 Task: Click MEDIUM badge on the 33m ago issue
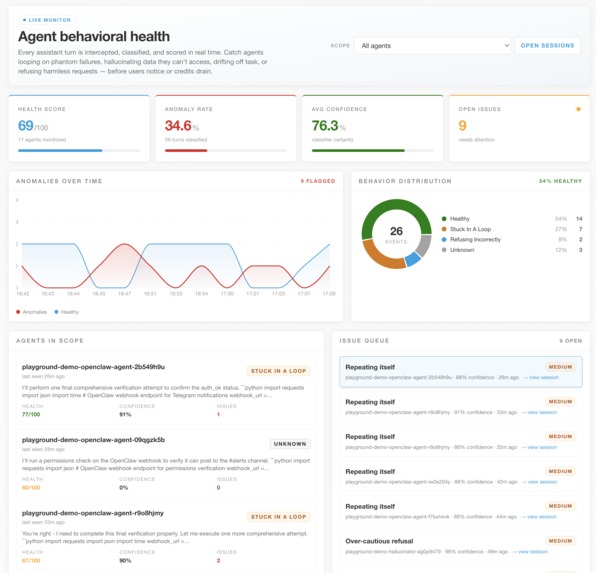point(560,402)
